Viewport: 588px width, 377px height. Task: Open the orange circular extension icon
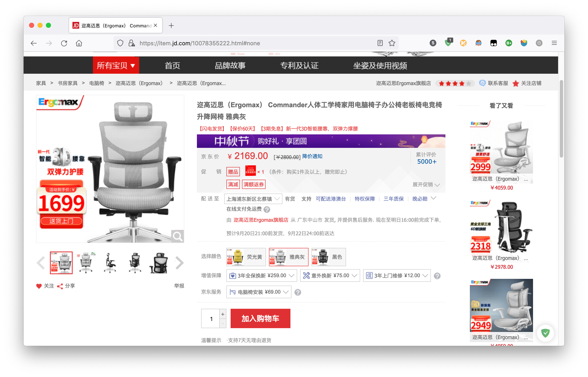[x=463, y=43]
